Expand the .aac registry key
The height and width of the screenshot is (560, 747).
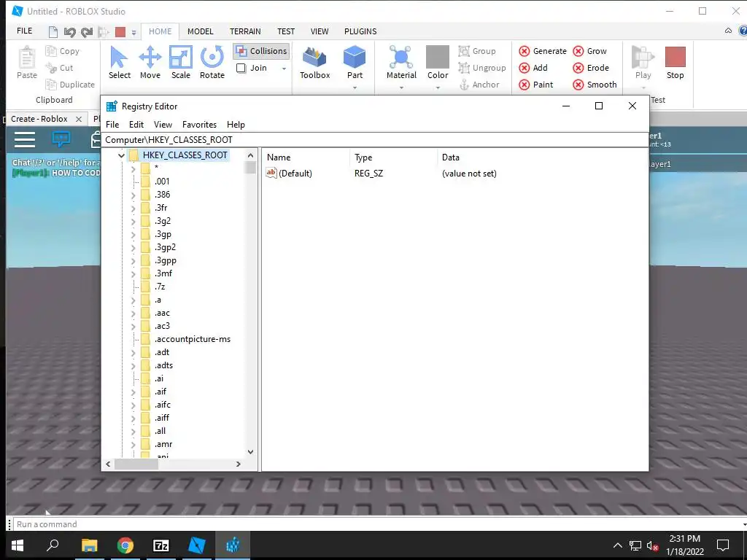[x=133, y=313]
